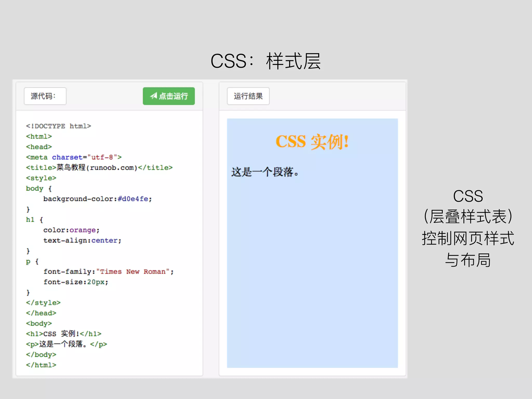Click the slide title CSS：样式层
The width and height of the screenshot is (532, 399).
pyautogui.click(x=266, y=61)
